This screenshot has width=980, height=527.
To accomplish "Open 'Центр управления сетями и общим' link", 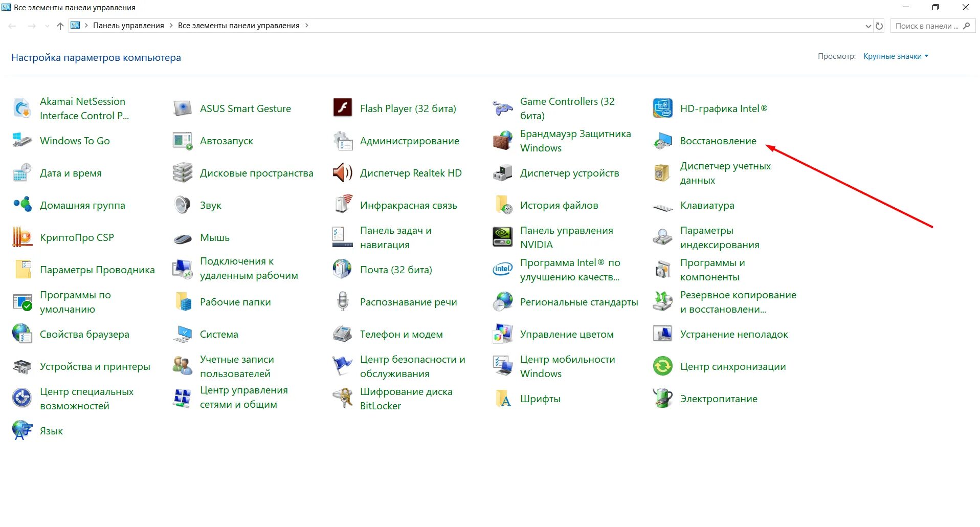I will 244,397.
